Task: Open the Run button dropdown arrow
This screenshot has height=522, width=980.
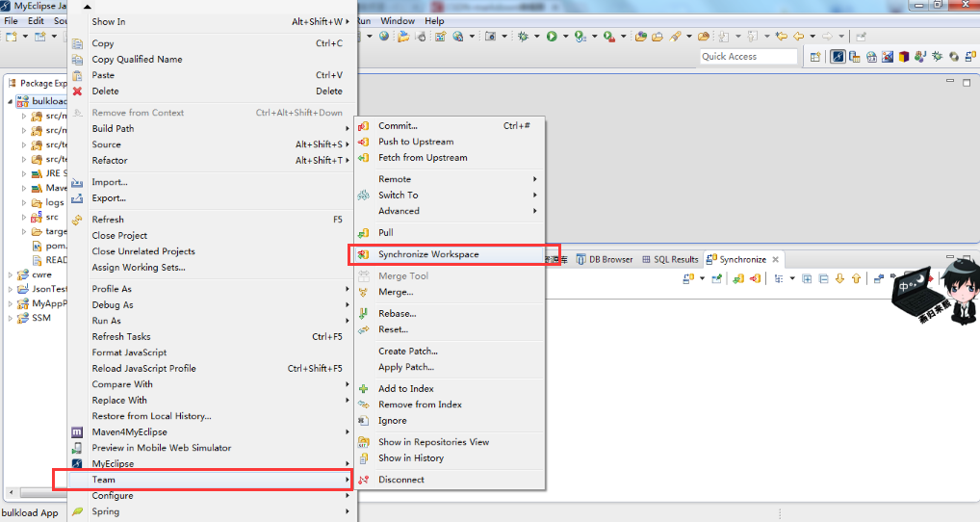Action: pyautogui.click(x=566, y=37)
